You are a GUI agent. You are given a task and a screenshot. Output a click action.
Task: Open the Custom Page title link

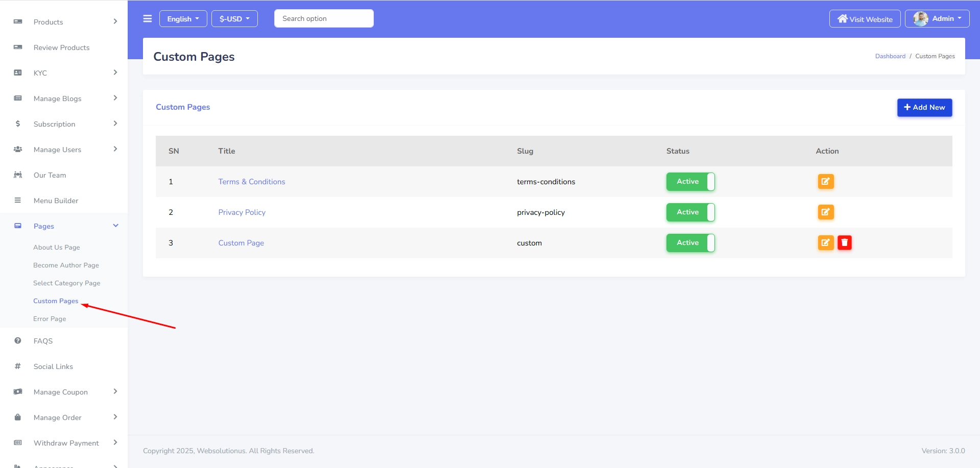(241, 243)
